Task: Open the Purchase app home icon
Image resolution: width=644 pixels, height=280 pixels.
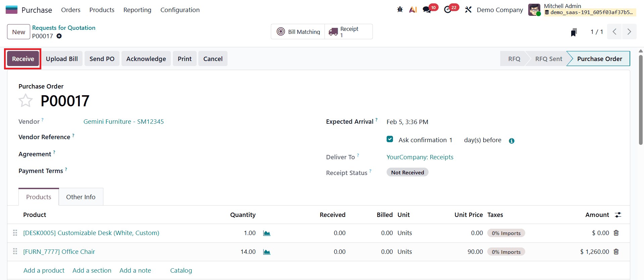Action: click(x=11, y=10)
